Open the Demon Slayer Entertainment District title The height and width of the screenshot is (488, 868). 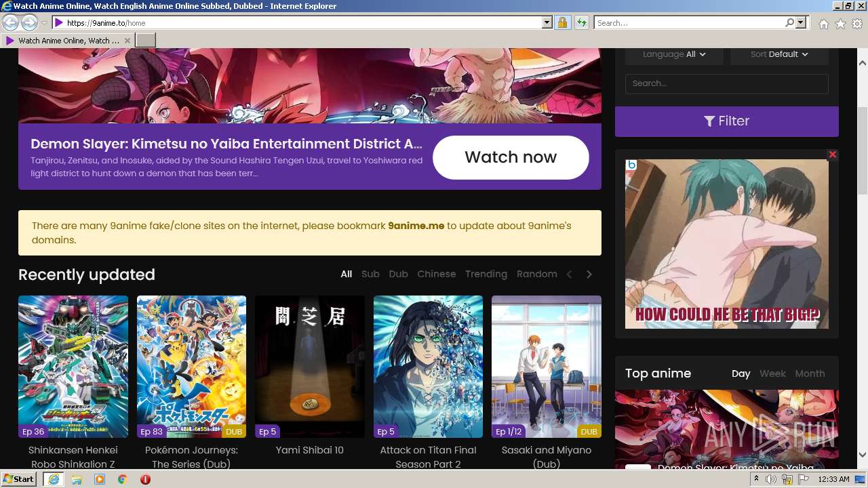[x=226, y=144]
